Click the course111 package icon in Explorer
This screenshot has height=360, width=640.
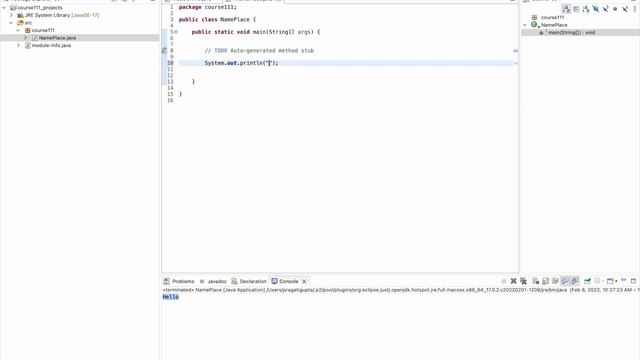click(x=28, y=30)
